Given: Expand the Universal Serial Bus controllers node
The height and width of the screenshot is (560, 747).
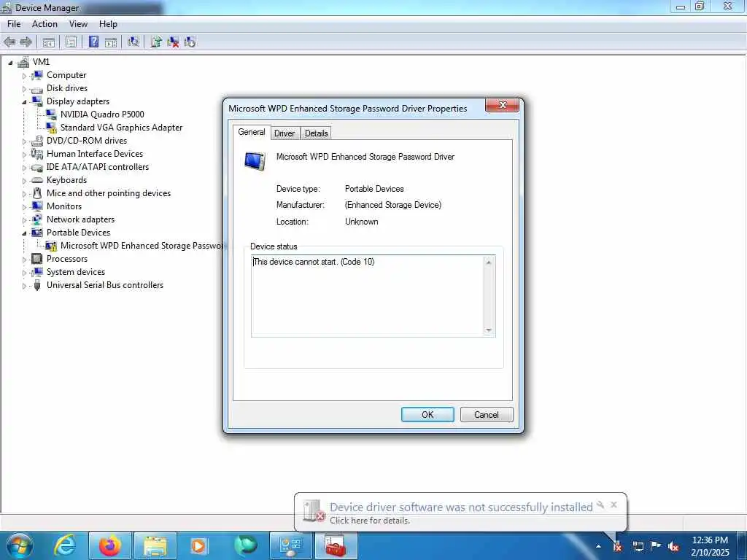Looking at the screenshot, I should (24, 286).
